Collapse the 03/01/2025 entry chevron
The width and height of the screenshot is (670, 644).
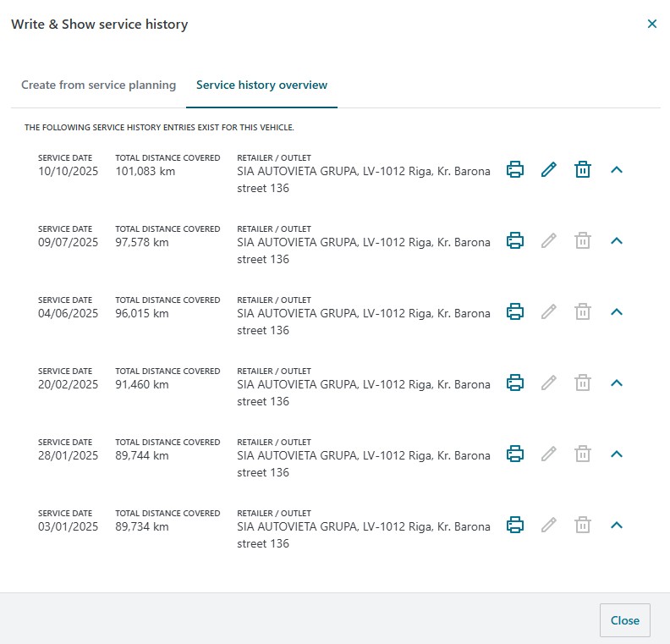pos(617,525)
